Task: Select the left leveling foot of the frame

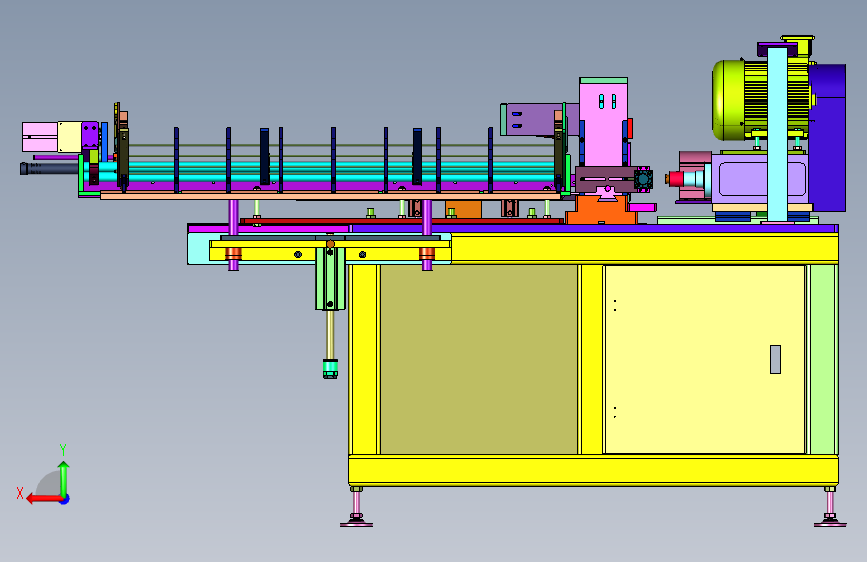Action: pos(356,507)
